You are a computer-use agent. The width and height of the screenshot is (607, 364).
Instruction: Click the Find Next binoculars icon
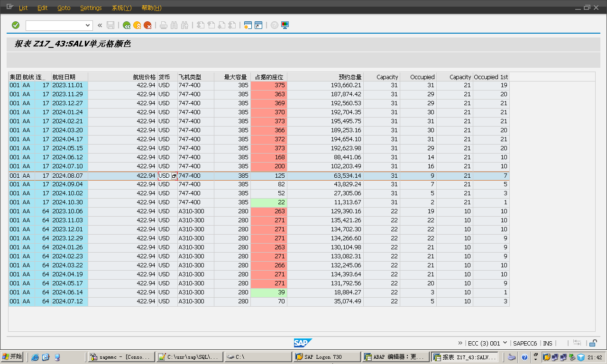point(185,25)
